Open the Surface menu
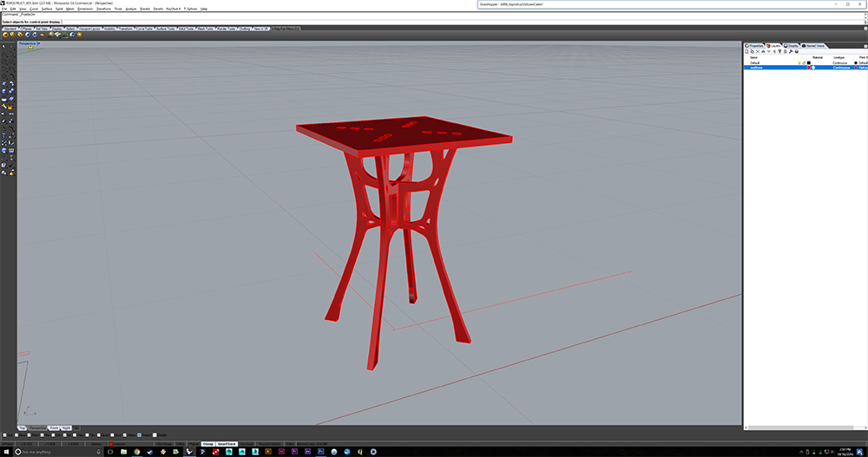The height and width of the screenshot is (457, 868). (47, 9)
